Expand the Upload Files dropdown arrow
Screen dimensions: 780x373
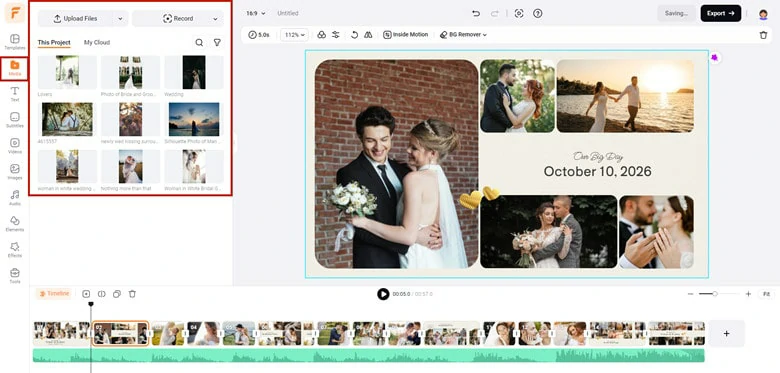[x=120, y=18]
